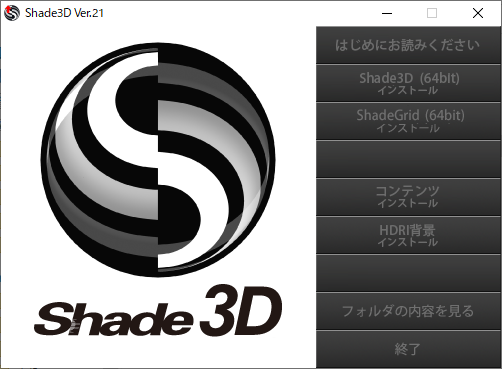This screenshot has height=369, width=502.
Task: Launch the ShadeGrid (64bit) installer
Action: click(x=408, y=121)
